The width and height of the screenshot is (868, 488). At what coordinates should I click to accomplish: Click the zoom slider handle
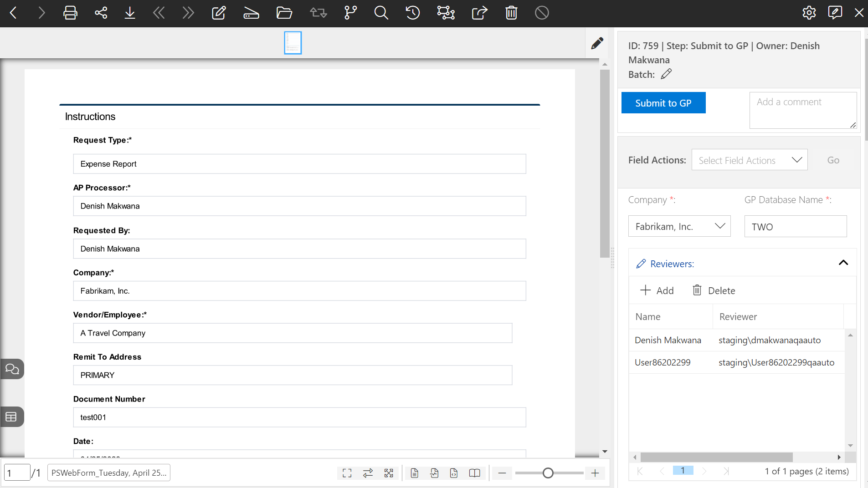pyautogui.click(x=548, y=473)
